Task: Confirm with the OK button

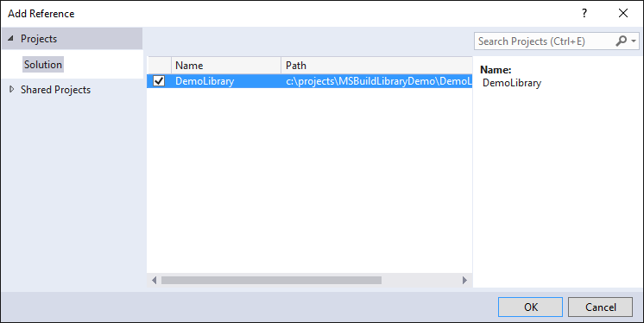Action: coord(530,307)
